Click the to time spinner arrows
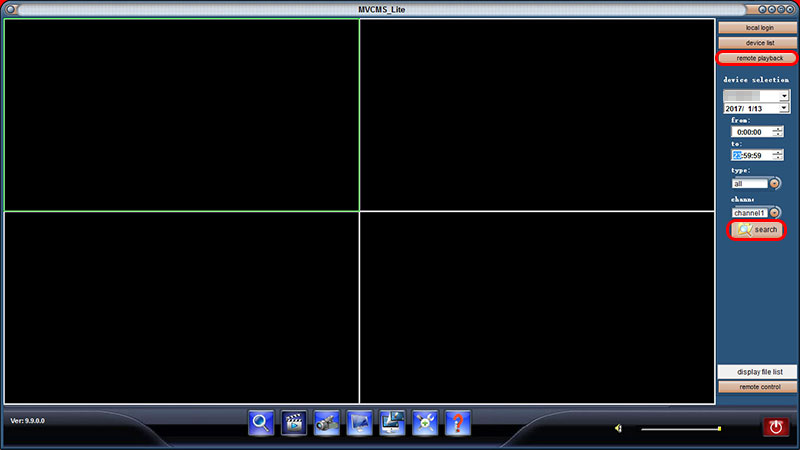Screen dimensions: 800x450 (777, 155)
